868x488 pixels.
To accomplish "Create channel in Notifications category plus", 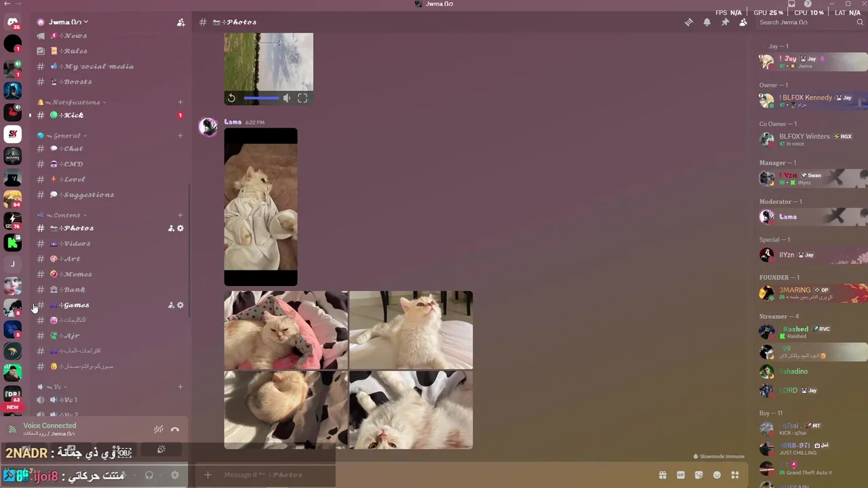I will tap(180, 102).
